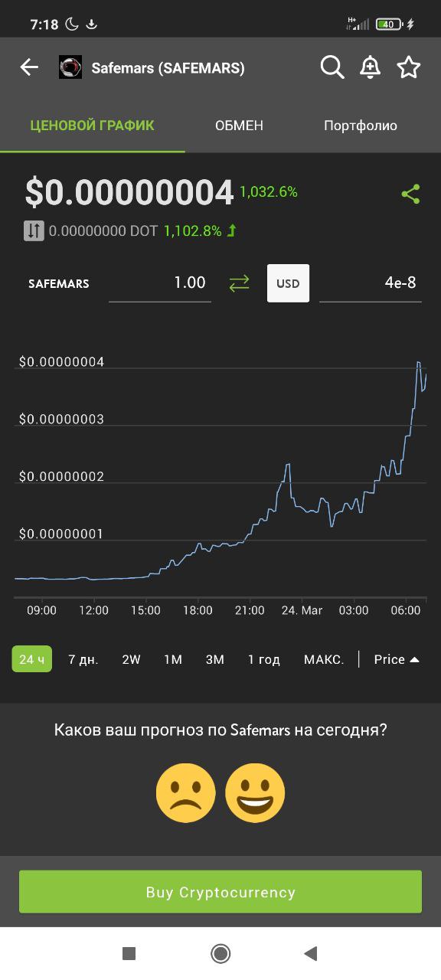Image resolution: width=441 pixels, height=980 pixels.
Task: Select the happy face forecast emoji
Action: 255,792
